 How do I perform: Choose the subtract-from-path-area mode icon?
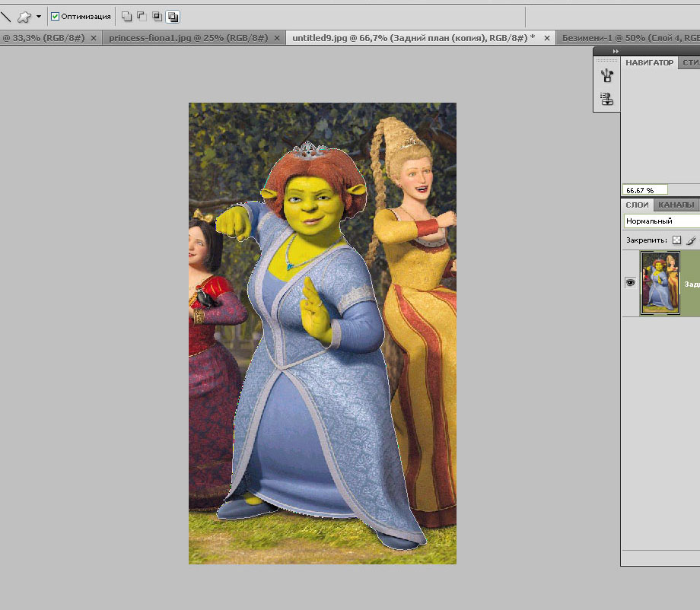pos(142,17)
